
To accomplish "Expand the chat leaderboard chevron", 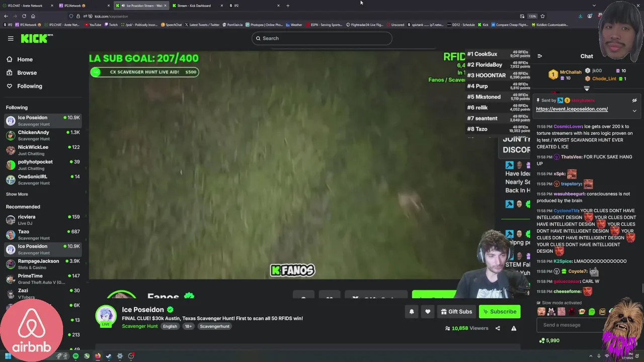I will [587, 88].
